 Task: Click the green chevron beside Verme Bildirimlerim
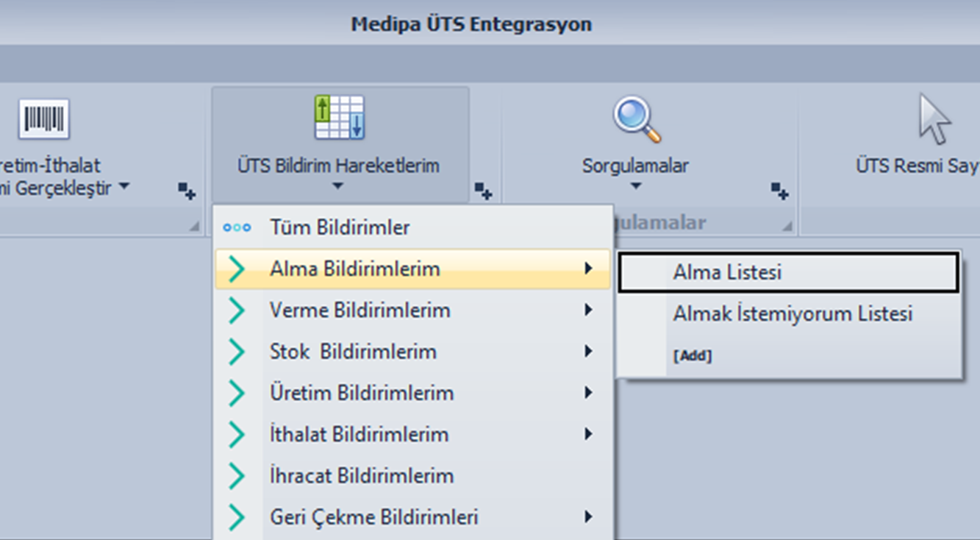pyautogui.click(x=237, y=310)
